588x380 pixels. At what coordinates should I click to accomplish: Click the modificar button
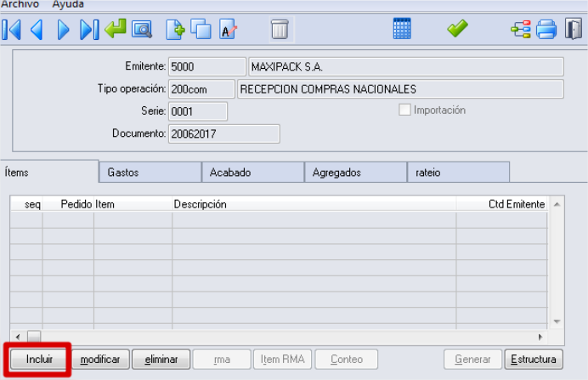point(100,360)
